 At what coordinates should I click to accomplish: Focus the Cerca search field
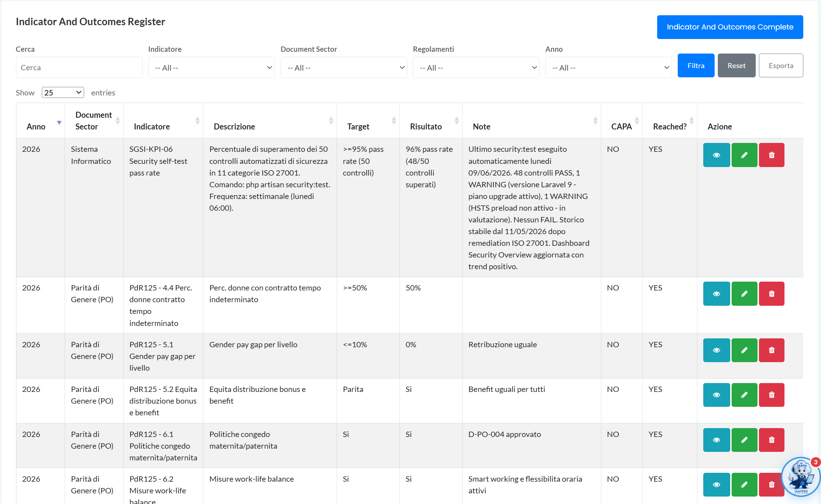tap(79, 67)
